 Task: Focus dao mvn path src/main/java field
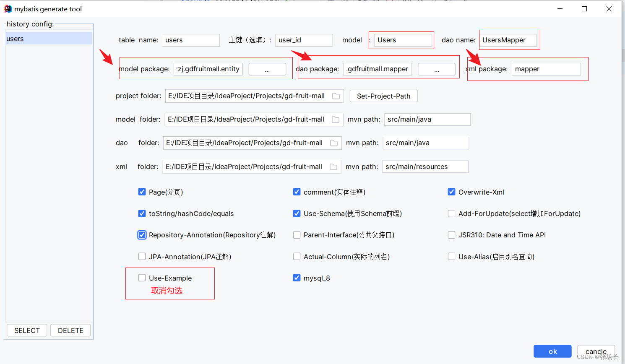point(426,143)
